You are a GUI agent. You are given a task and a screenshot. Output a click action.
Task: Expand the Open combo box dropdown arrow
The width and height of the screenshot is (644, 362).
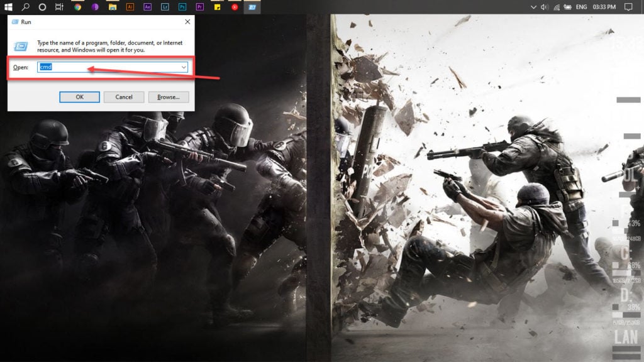pos(184,67)
